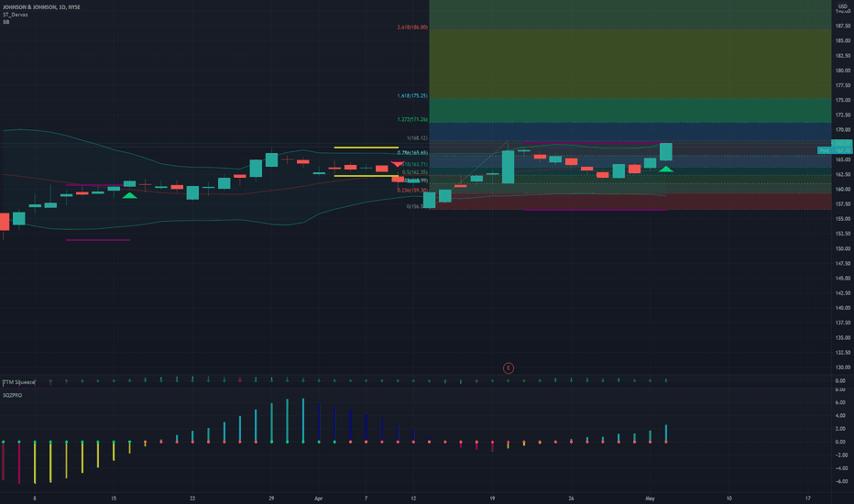
Task: Select the SQZPRO indicator label
Action: pos(13,395)
